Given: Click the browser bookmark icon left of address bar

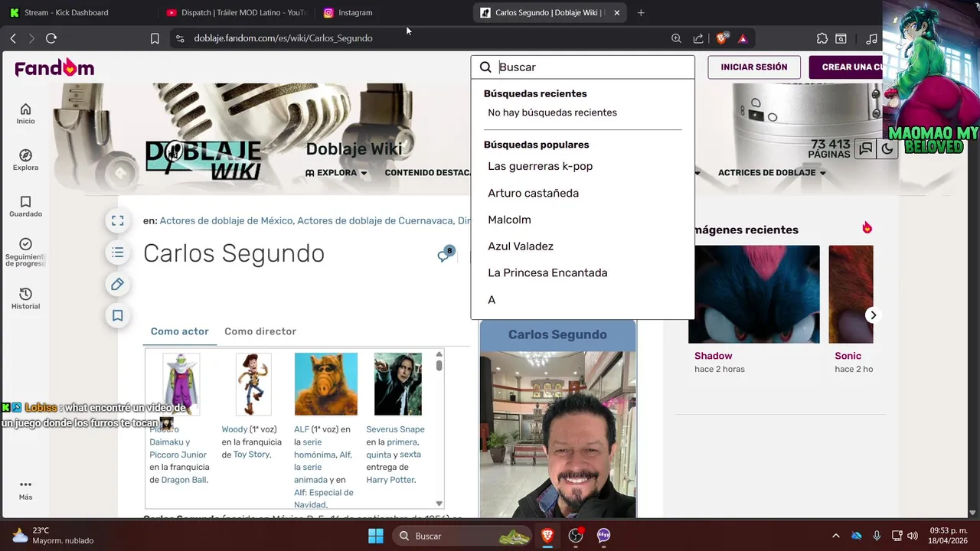Looking at the screenshot, I should click(x=155, y=38).
